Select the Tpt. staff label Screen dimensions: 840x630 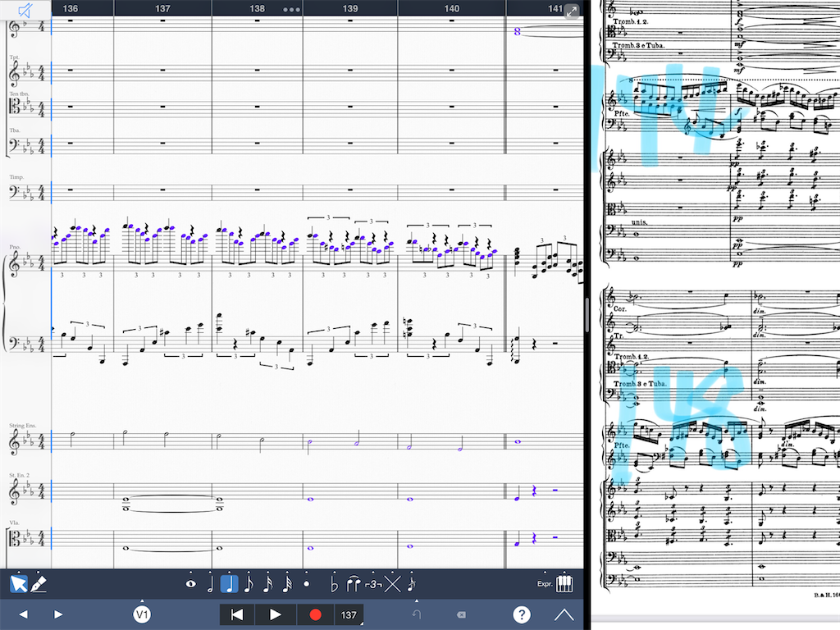pos(14,57)
